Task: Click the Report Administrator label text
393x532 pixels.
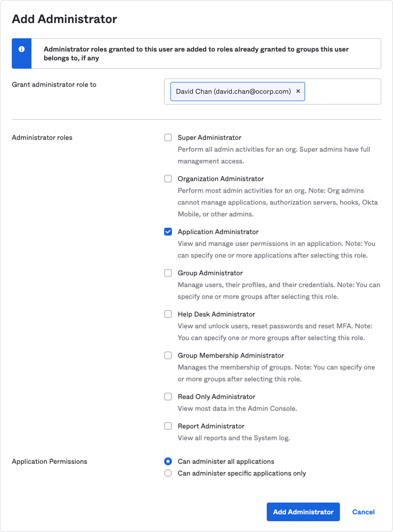Action: (x=211, y=426)
